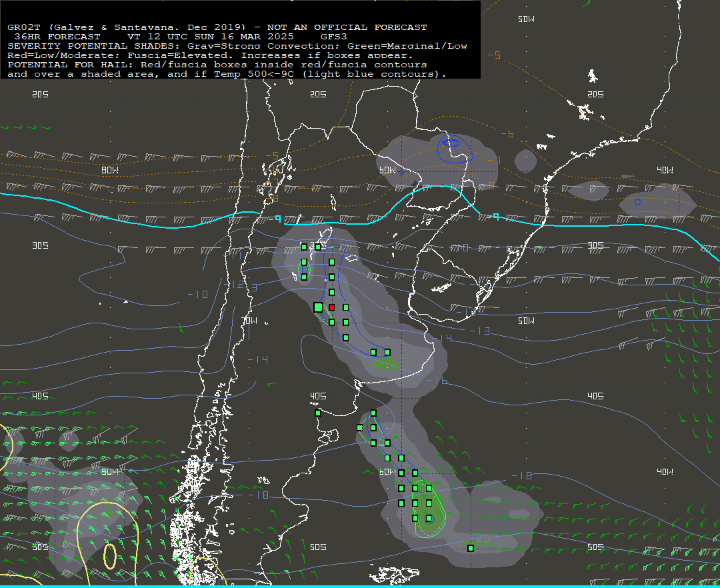The image size is (720, 588).
Task: Click the lower "60W" longitude label
Action: 387,472
